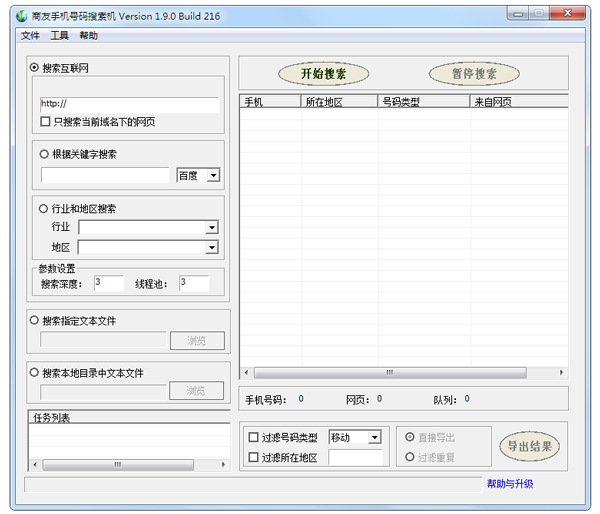Toggle the 过滤号码类型 checkbox
This screenshot has width=600, height=514.
point(253,437)
